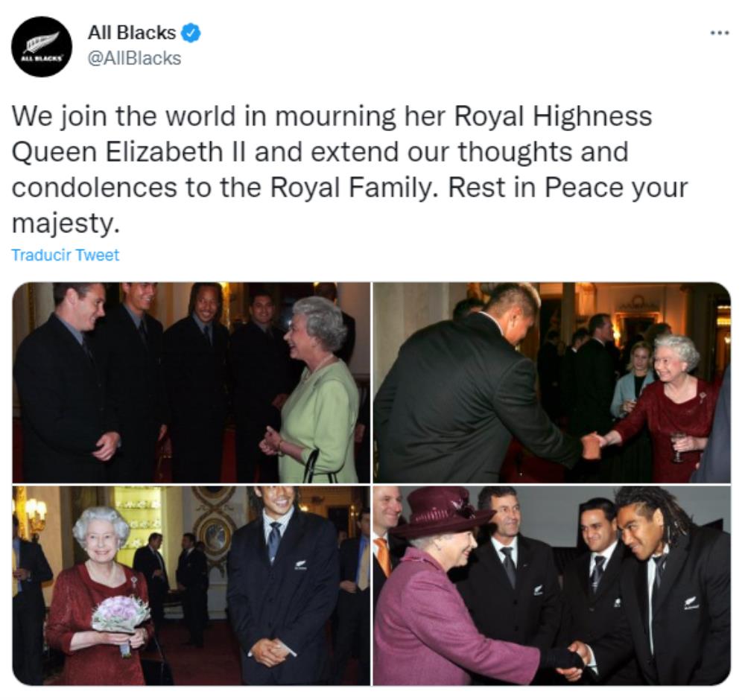Click Traducir Tweet link
The image size is (745, 700).
(65, 255)
